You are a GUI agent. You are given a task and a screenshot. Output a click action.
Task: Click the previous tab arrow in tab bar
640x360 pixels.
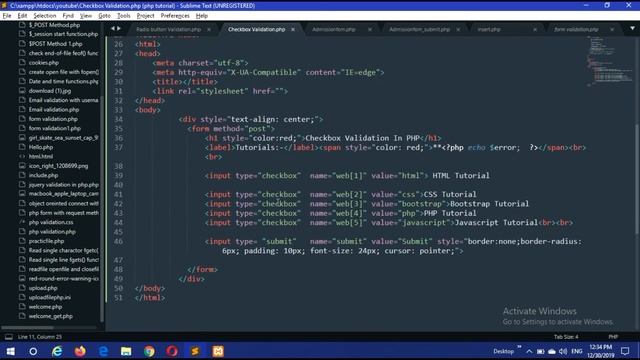113,28
